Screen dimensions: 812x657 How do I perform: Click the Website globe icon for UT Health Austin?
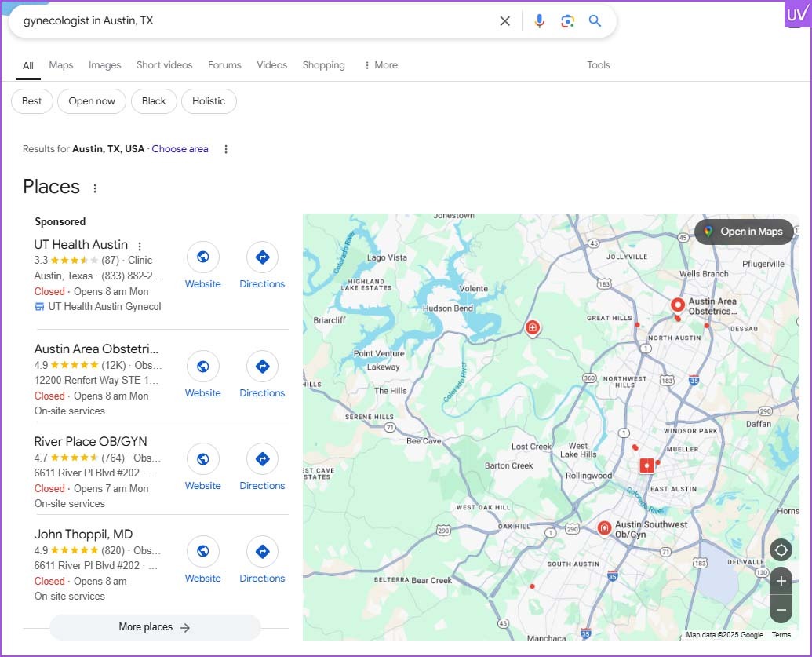coord(203,257)
